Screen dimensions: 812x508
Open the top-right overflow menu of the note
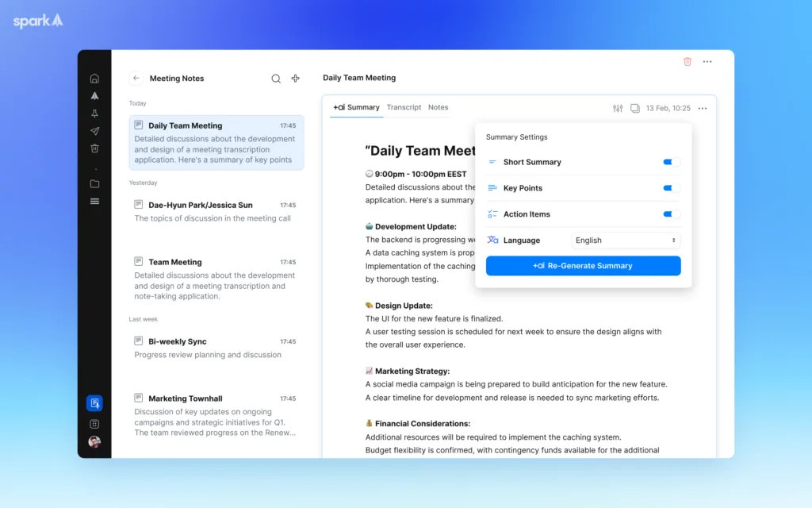tap(707, 62)
